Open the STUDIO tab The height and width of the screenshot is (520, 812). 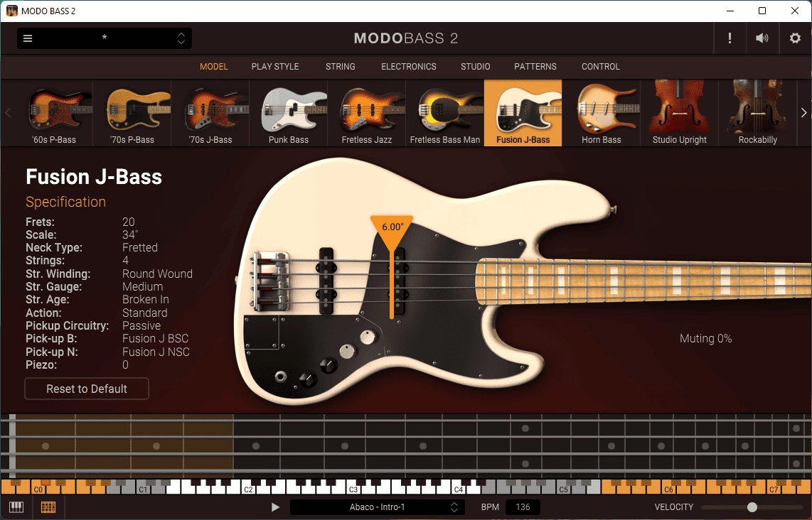[476, 67]
